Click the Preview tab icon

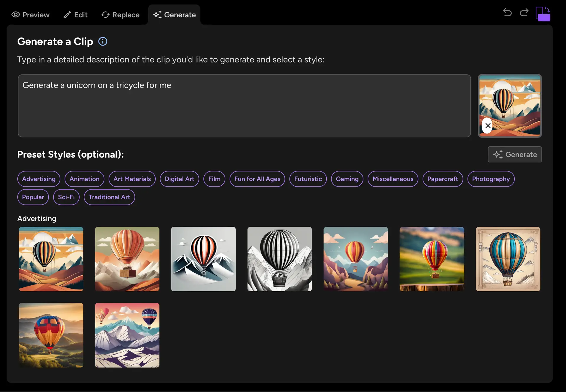(x=15, y=14)
